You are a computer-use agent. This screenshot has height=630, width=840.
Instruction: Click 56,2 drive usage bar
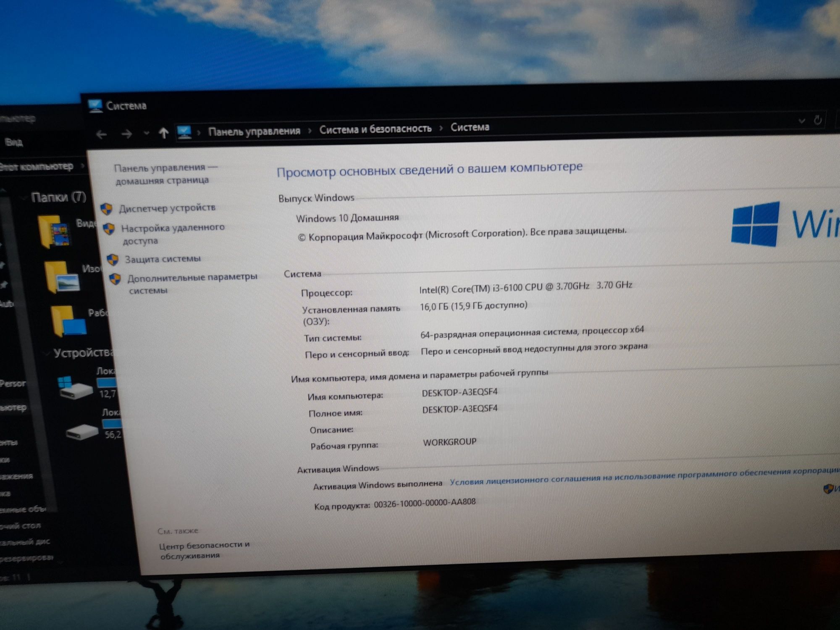pos(112,423)
